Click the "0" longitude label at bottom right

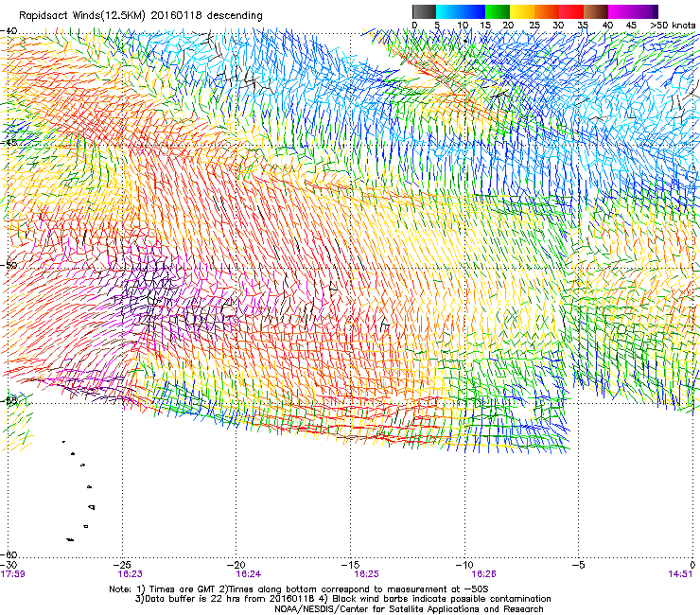(x=692, y=565)
